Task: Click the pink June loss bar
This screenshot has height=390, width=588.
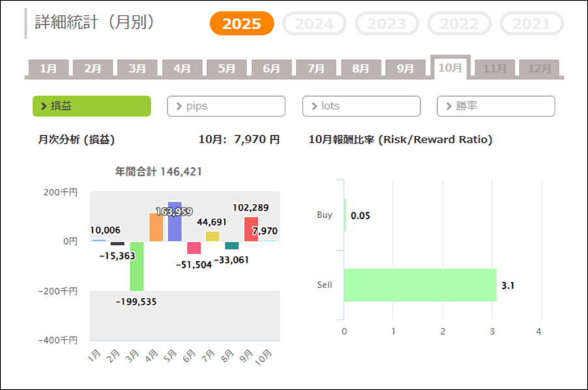Action: pyautogui.click(x=194, y=248)
